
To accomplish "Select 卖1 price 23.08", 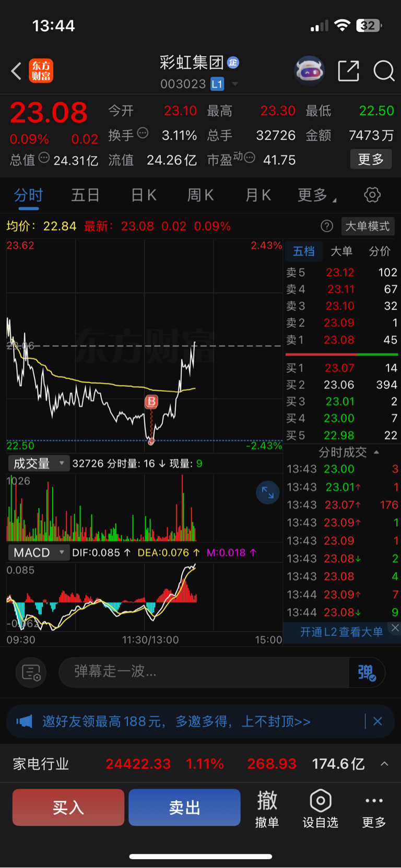I will tap(339, 340).
